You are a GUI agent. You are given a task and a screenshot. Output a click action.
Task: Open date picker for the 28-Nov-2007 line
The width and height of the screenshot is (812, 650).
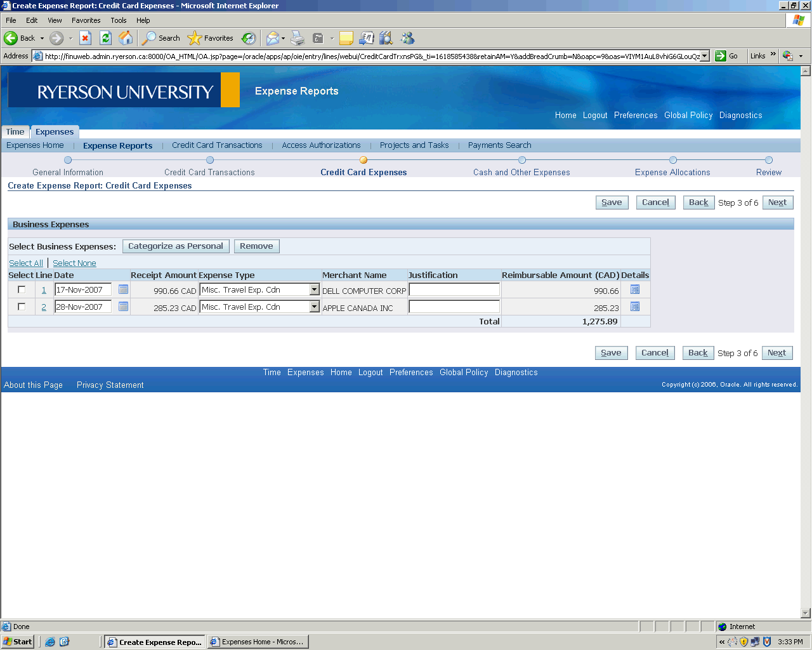tap(123, 307)
